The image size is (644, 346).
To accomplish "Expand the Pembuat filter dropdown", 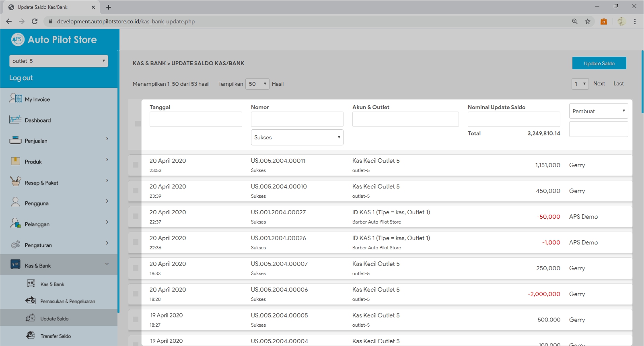I will pyautogui.click(x=598, y=111).
